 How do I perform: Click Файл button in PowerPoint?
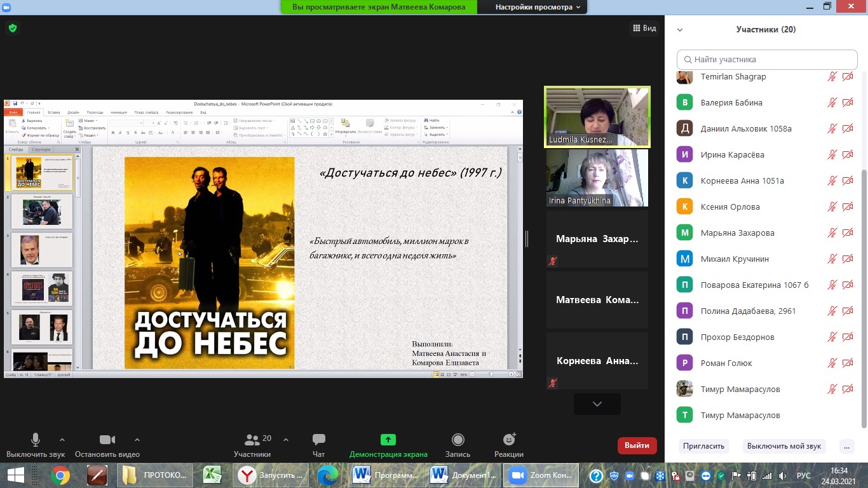coord(13,112)
